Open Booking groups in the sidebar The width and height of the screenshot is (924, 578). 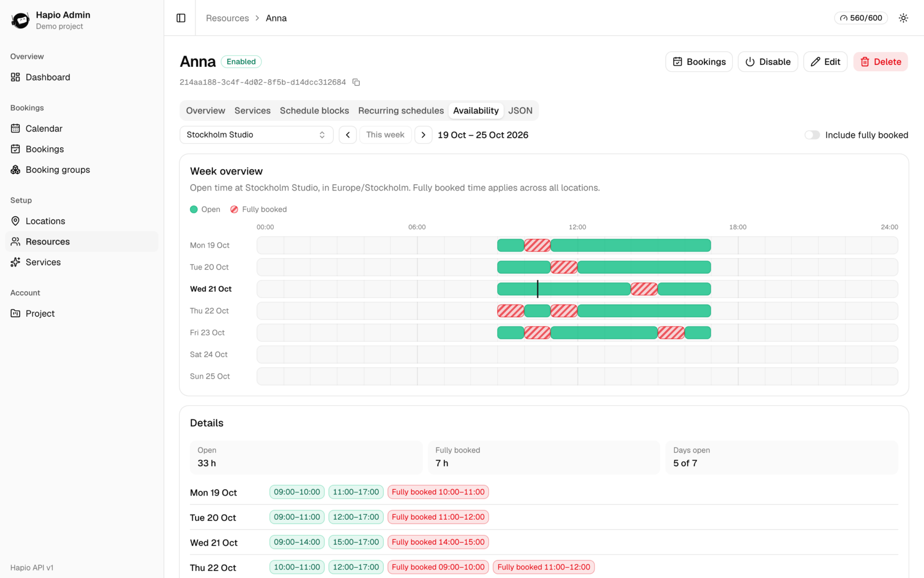pos(82,170)
